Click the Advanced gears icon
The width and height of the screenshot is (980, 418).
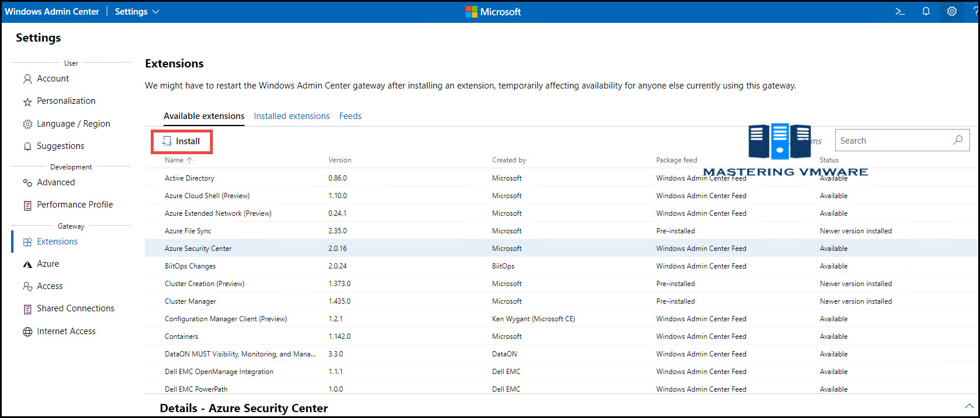click(x=28, y=183)
